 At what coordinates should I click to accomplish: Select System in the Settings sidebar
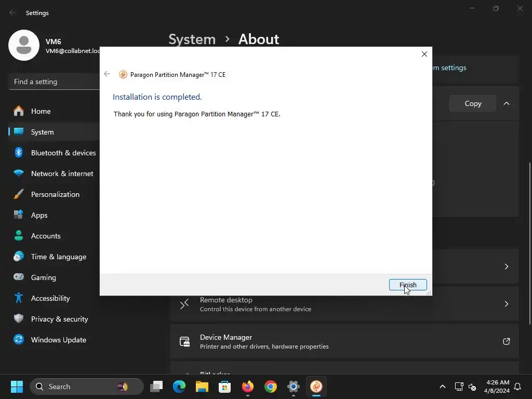(x=54, y=132)
